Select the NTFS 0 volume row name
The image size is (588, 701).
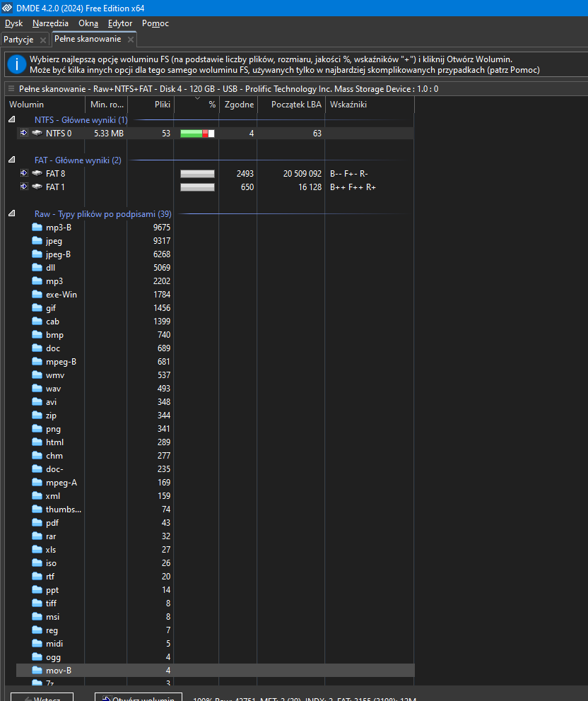pos(59,134)
